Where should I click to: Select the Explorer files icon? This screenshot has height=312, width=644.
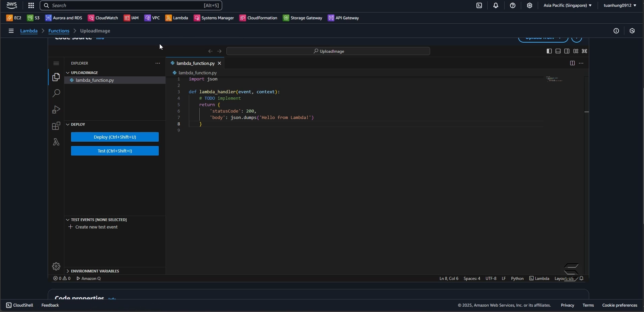tap(56, 77)
